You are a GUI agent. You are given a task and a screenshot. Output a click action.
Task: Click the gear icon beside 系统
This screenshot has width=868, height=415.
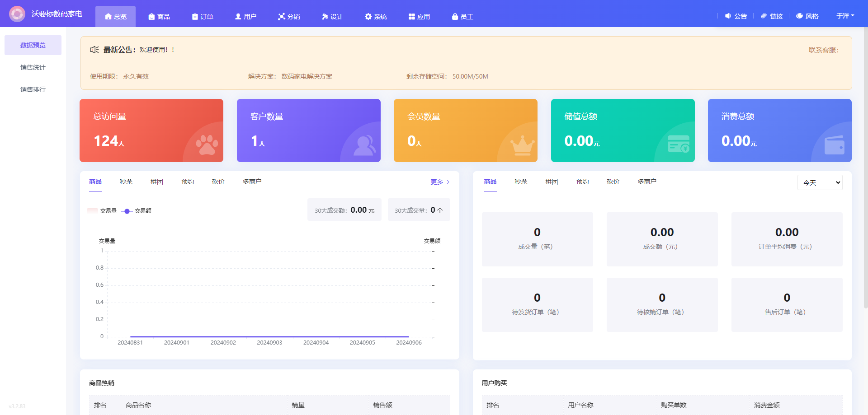click(x=368, y=17)
